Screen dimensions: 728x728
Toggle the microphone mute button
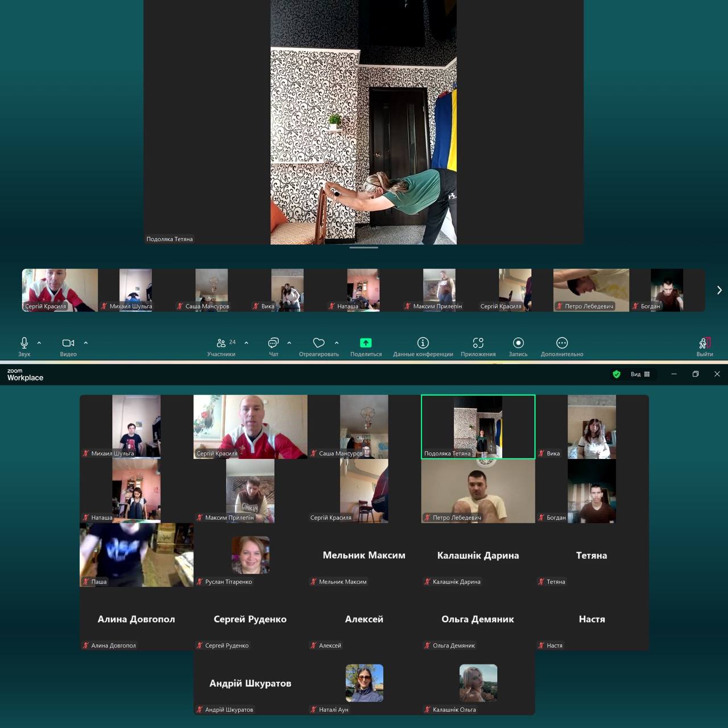pyautogui.click(x=24, y=343)
